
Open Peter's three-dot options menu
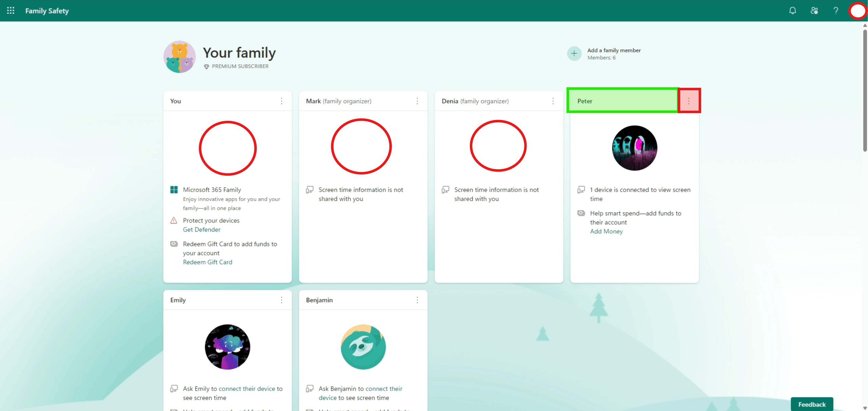688,101
